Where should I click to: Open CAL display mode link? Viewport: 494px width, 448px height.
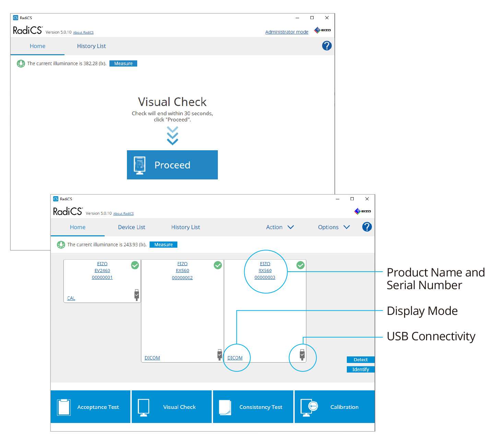point(71,298)
